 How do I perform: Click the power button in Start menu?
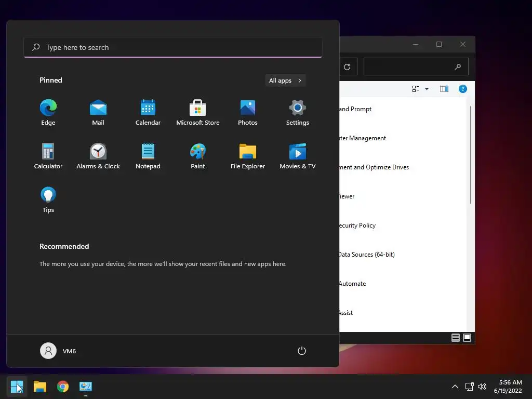click(302, 351)
